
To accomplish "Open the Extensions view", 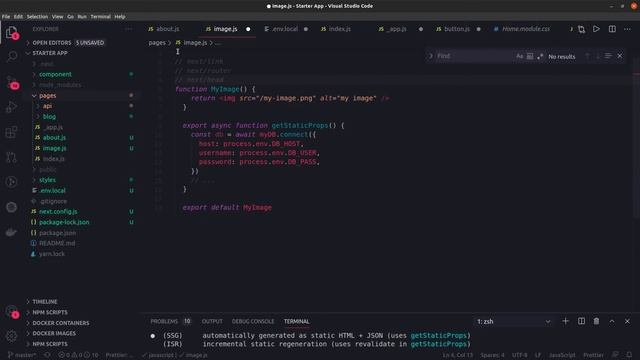I will click(x=11, y=132).
